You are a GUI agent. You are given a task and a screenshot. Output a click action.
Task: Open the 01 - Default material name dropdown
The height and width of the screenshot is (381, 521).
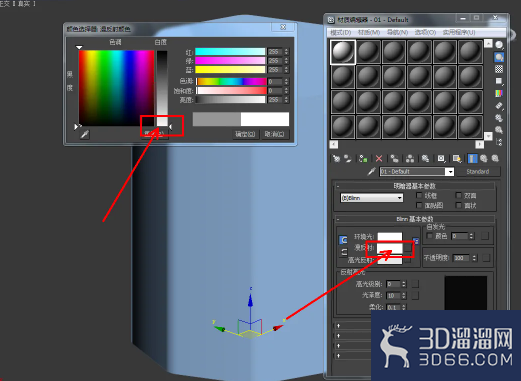point(450,172)
